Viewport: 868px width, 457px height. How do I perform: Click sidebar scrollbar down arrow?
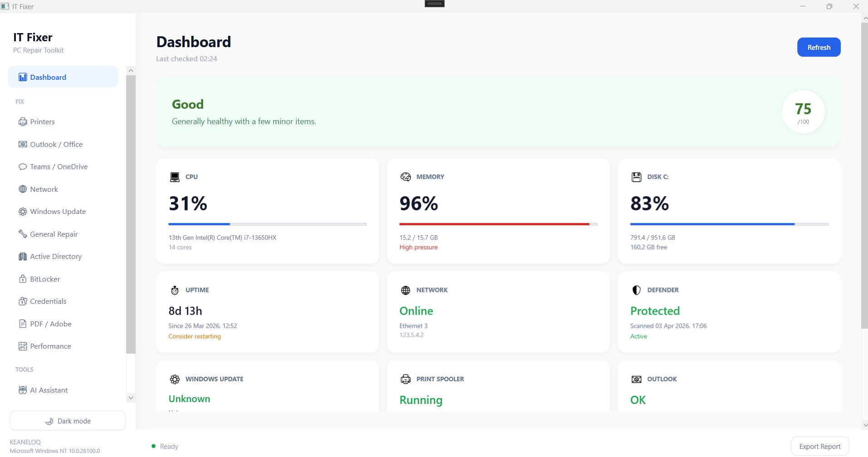(131, 398)
